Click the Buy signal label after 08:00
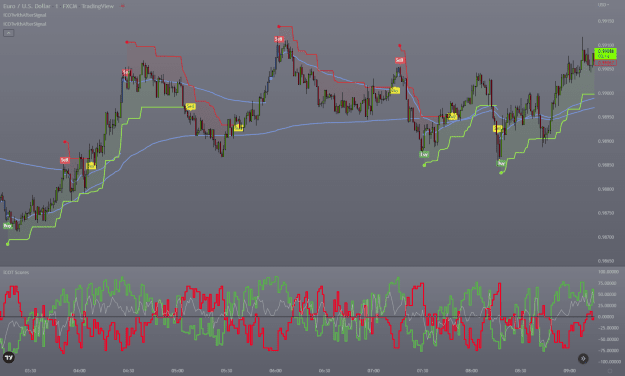Viewport: 625px width, 376px height. coord(501,163)
